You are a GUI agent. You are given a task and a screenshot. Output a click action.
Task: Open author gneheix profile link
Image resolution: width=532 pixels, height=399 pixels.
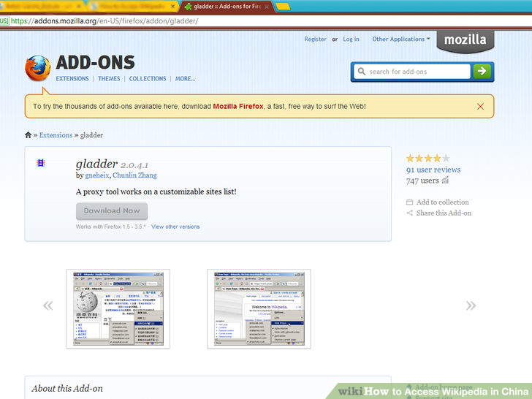pos(97,175)
